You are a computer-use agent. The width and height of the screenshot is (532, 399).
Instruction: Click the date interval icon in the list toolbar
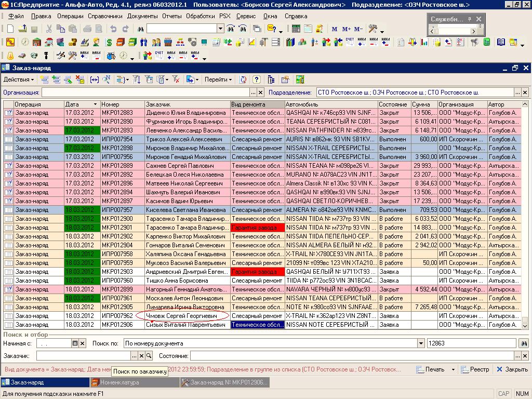point(95,79)
